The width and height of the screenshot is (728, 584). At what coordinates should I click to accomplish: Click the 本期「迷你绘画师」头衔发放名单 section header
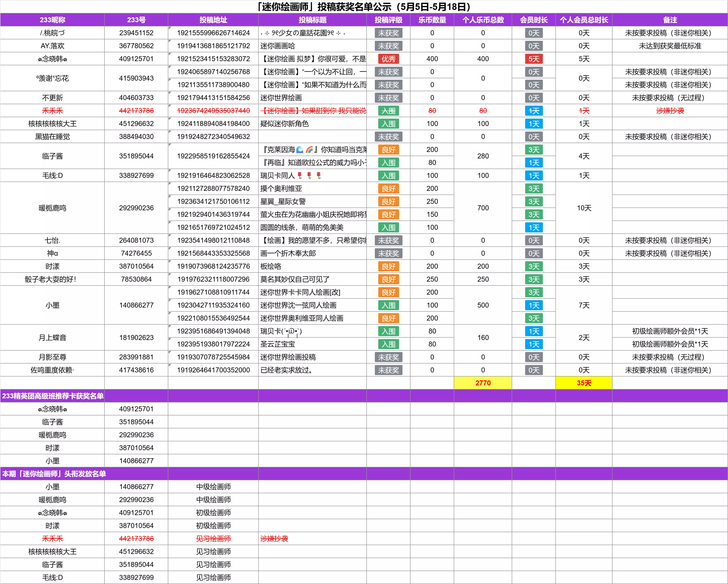[54, 474]
